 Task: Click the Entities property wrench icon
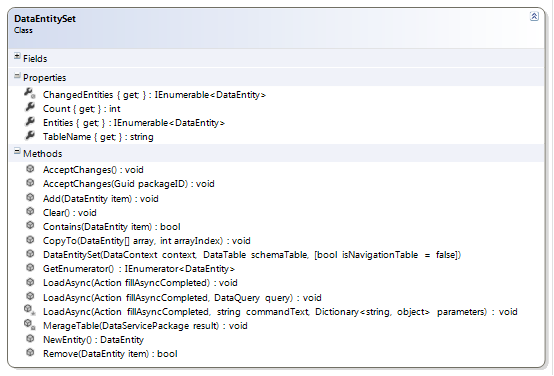[x=30, y=122]
